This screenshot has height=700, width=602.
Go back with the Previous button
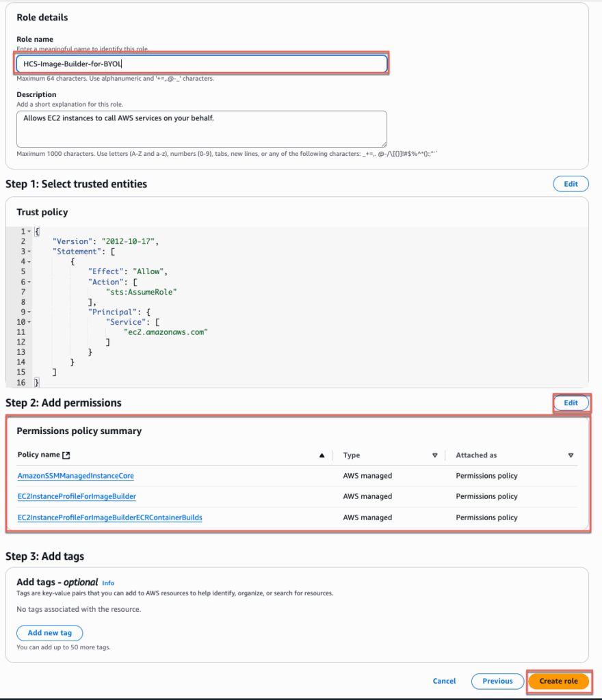pos(497,681)
